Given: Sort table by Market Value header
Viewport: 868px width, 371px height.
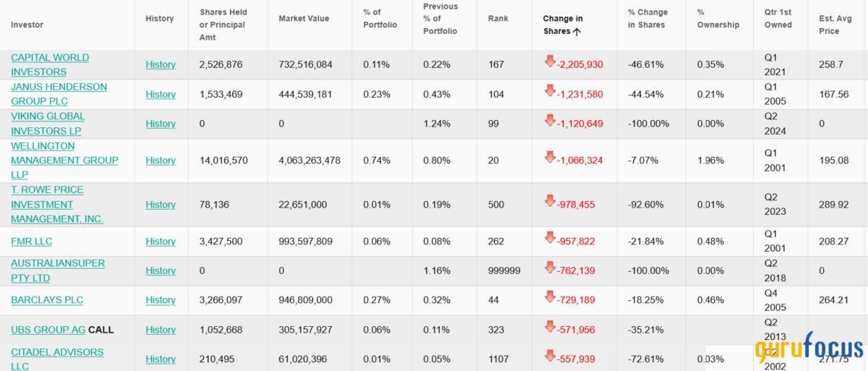Looking at the screenshot, I should point(303,18).
